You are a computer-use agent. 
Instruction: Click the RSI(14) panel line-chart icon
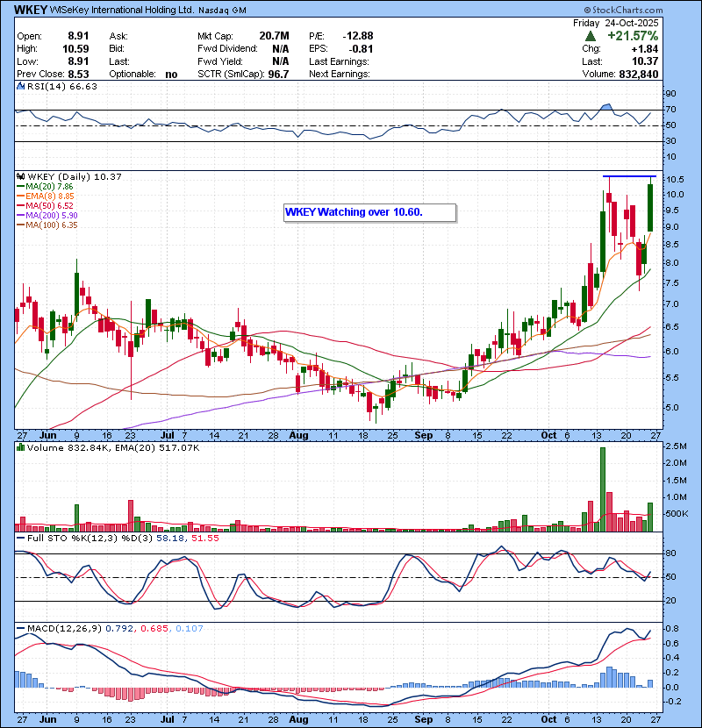click(20, 86)
